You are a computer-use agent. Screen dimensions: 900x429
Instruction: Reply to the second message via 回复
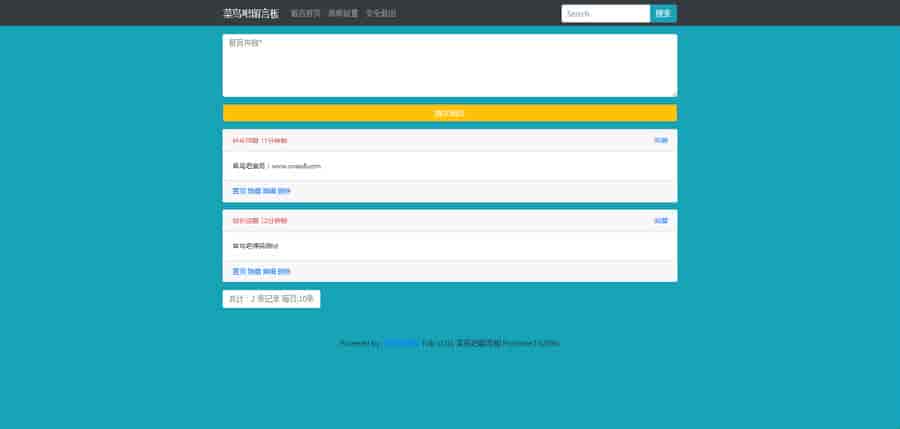coord(661,221)
